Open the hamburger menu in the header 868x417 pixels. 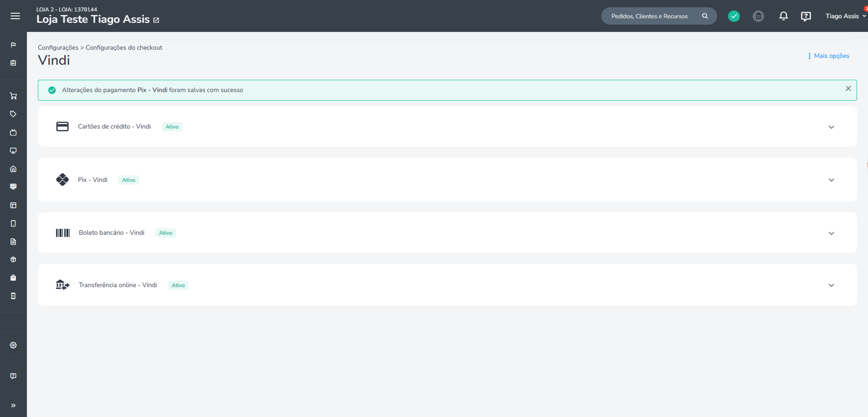pos(15,16)
